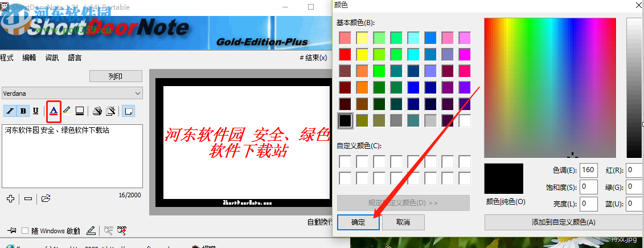
Task: Open the 編輯 menu
Action: (x=29, y=58)
